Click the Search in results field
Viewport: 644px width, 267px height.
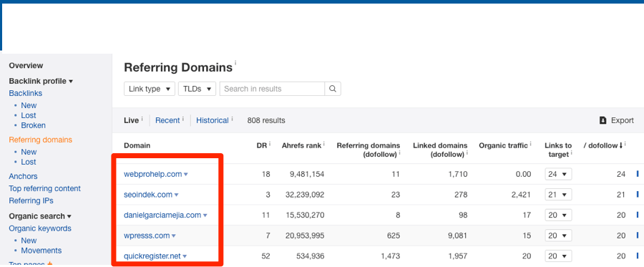point(273,89)
